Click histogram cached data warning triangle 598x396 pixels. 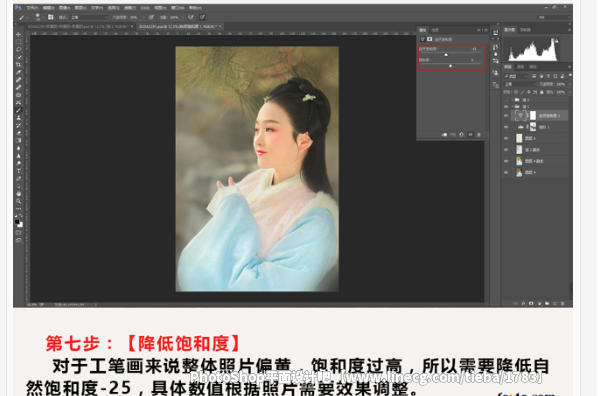[x=556, y=40]
